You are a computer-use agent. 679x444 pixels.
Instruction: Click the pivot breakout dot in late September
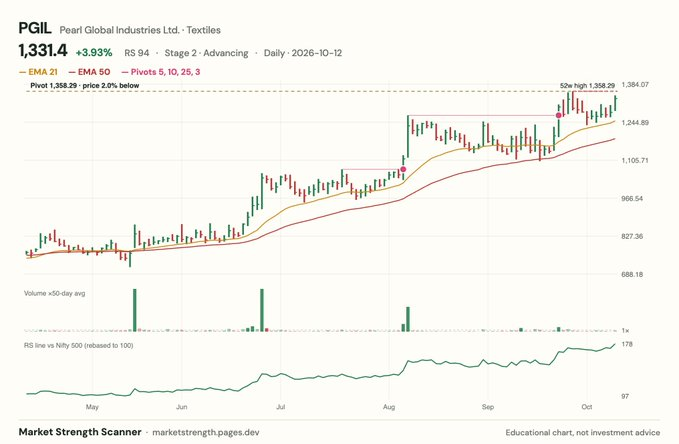click(559, 115)
